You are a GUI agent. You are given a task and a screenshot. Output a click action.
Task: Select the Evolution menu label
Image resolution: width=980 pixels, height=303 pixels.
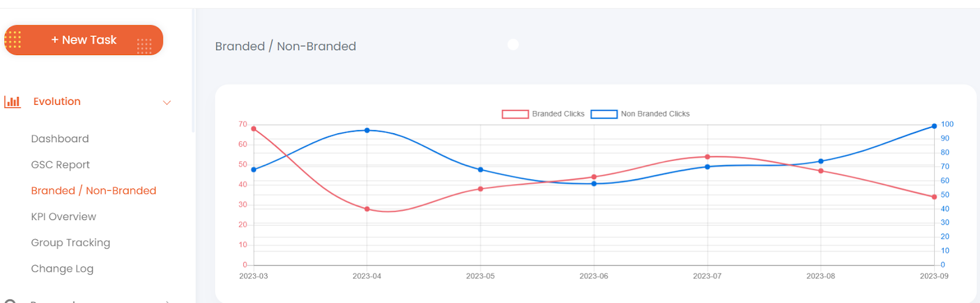click(x=57, y=102)
